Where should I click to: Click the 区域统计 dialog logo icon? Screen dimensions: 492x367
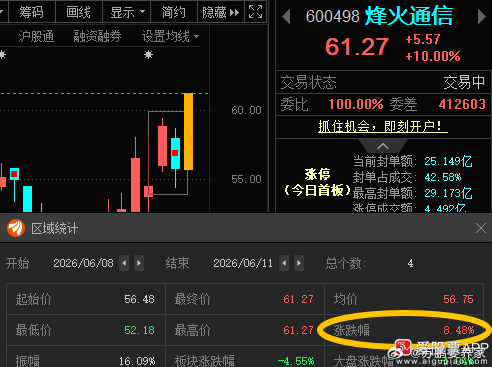16,228
